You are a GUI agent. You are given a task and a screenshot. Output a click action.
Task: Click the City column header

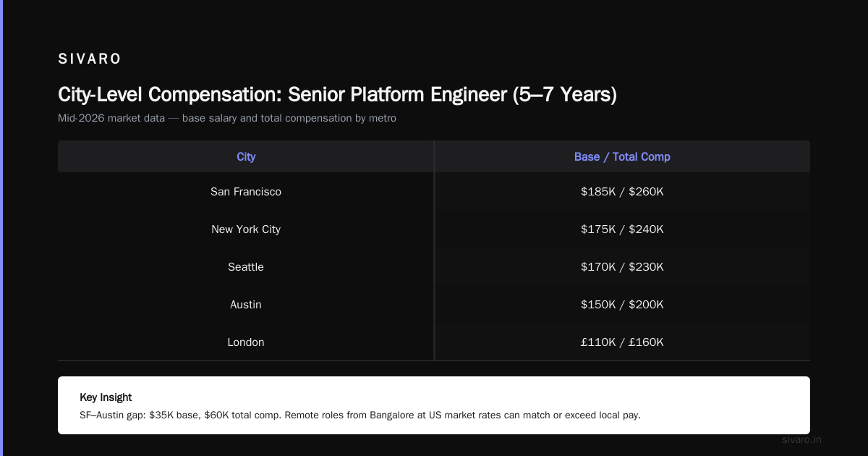pos(246,156)
